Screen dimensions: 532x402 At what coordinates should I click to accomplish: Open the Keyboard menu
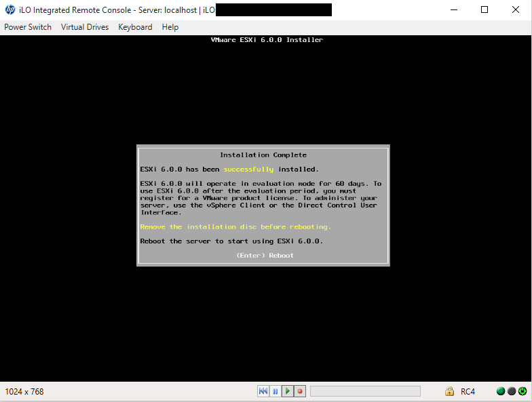[x=135, y=27]
